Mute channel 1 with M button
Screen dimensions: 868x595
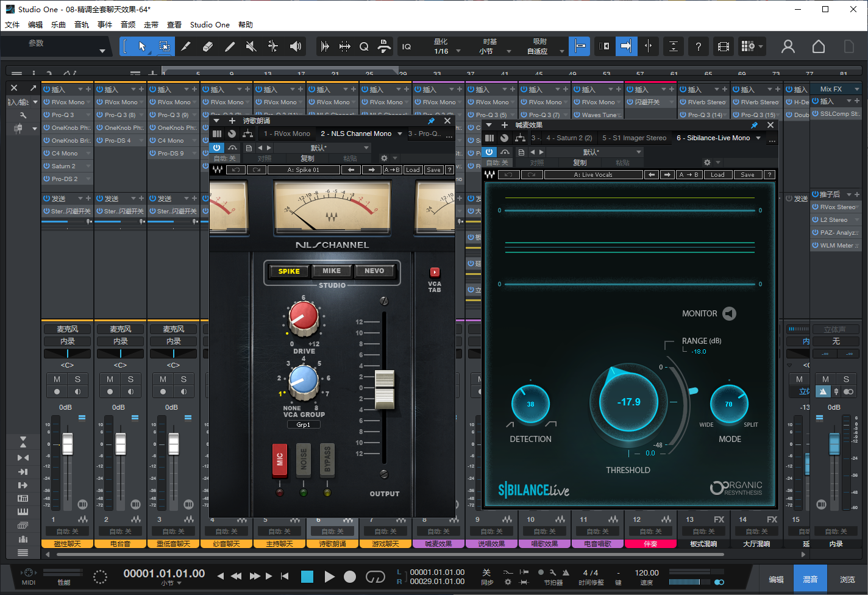(x=57, y=379)
